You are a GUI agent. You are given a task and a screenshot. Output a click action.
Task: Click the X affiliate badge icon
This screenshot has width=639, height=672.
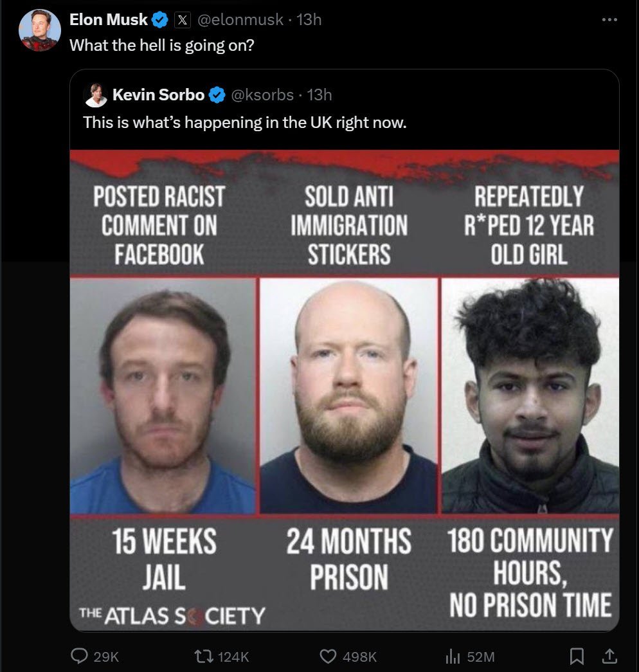pyautogui.click(x=183, y=20)
